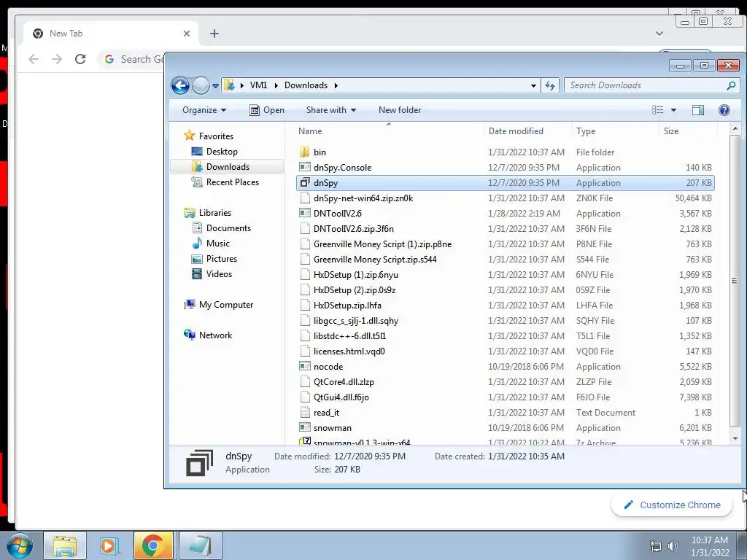Image resolution: width=747 pixels, height=560 pixels.
Task: Select the bin folder icon
Action: tap(305, 152)
